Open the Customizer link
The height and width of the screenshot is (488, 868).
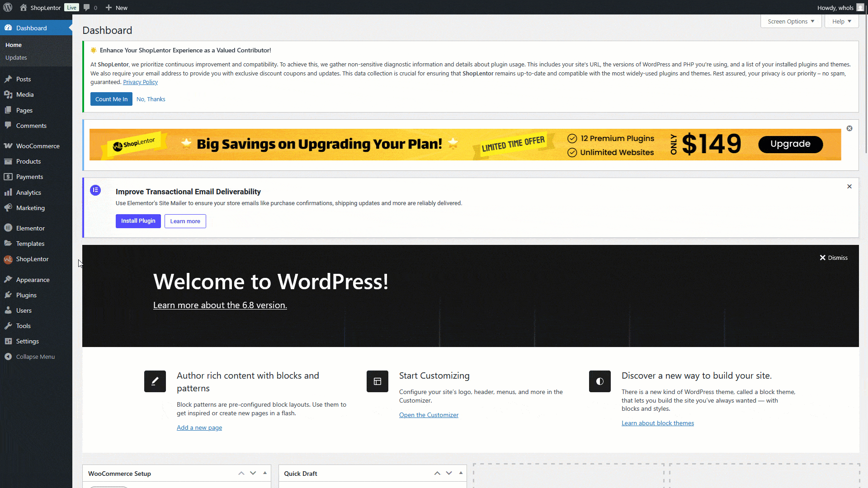point(429,415)
